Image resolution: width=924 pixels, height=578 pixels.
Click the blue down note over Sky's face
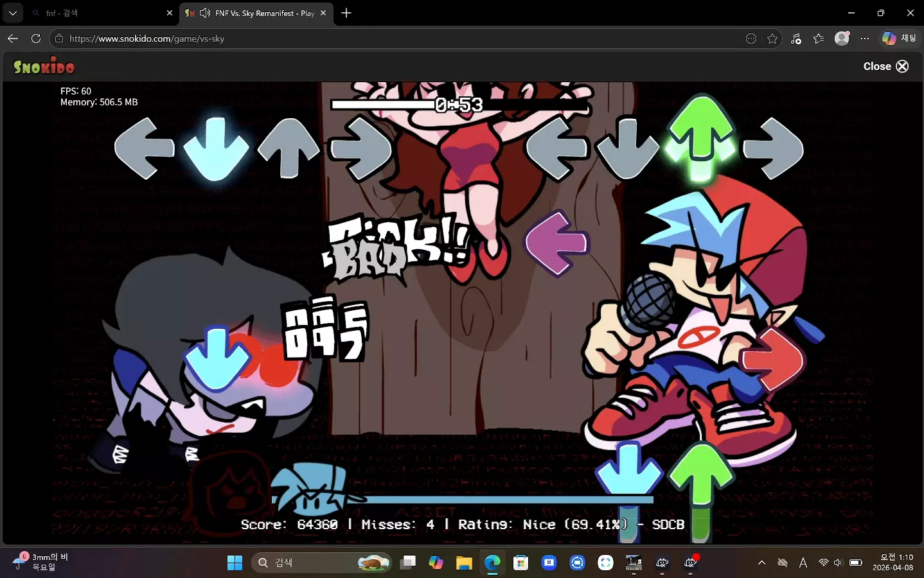pyautogui.click(x=217, y=359)
